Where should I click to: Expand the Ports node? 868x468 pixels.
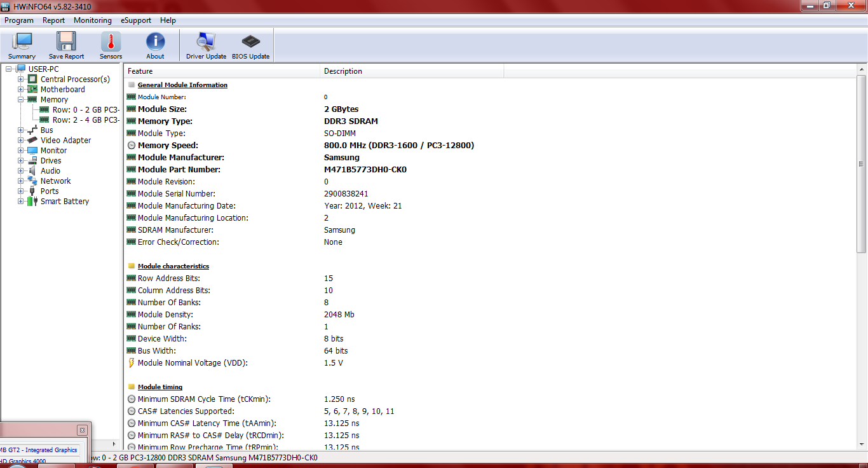click(21, 191)
